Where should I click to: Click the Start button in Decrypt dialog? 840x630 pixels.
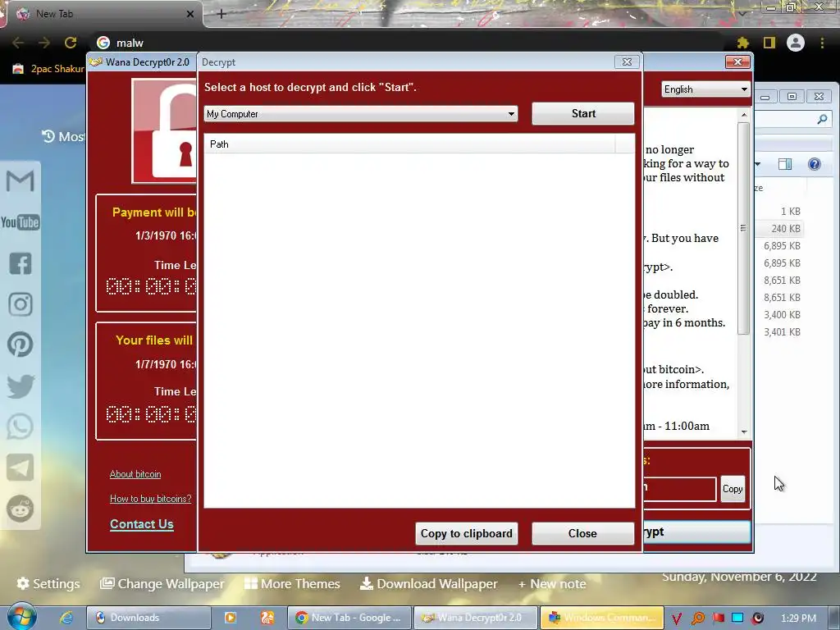point(583,113)
